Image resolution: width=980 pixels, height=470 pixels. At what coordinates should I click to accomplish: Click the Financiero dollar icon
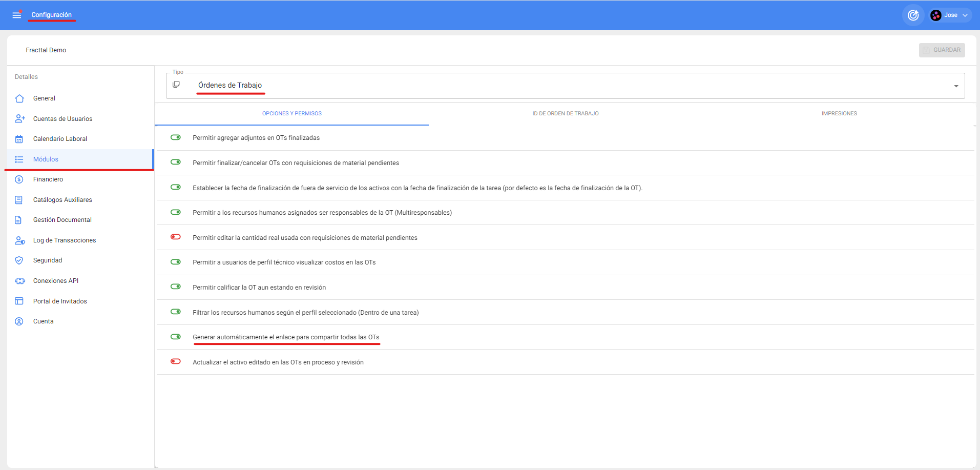coord(19,179)
